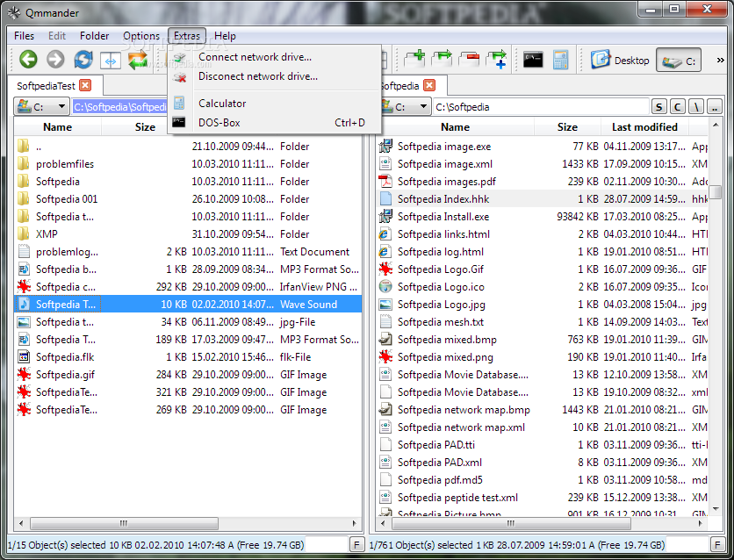Viewport: 734px width, 560px height.
Task: Select Calculator in the Extras menu
Action: (x=275, y=104)
